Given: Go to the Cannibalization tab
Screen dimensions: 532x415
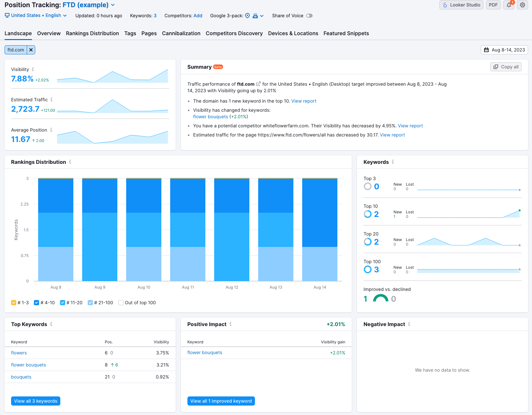Looking at the screenshot, I should [181, 33].
